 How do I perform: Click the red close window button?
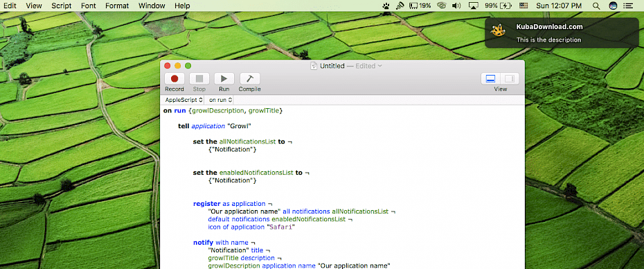click(x=167, y=66)
